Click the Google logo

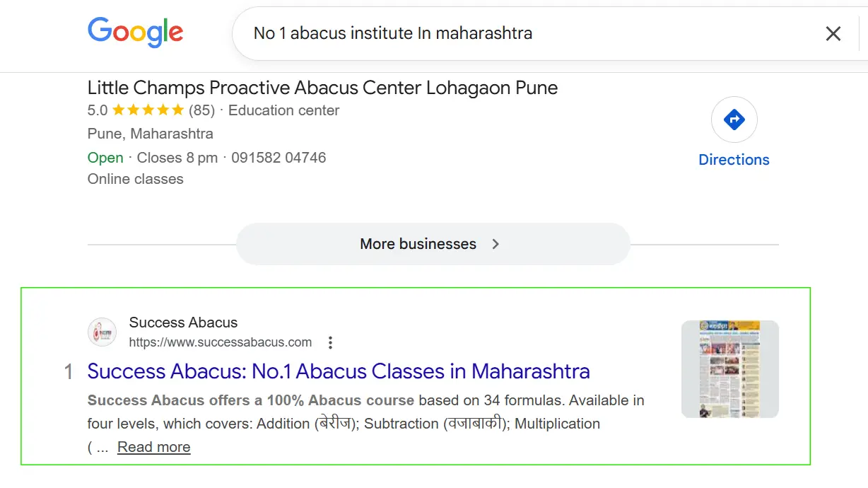(x=135, y=33)
